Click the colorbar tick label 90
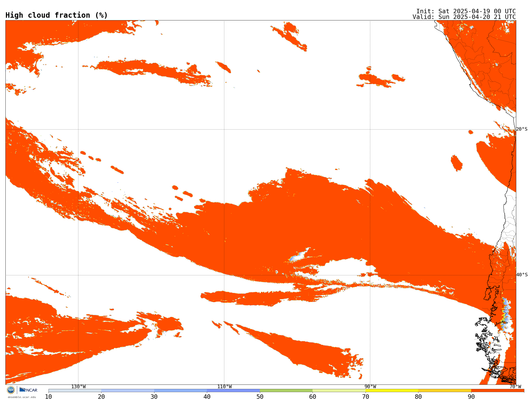Screen dimensions: 532x400 (x=471, y=397)
